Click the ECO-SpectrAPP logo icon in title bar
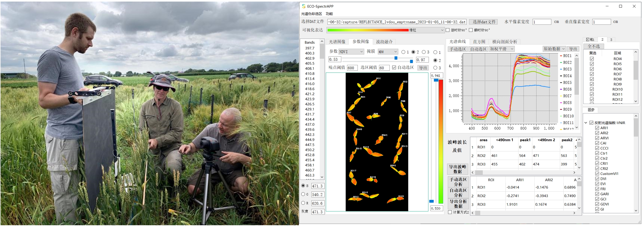The height and width of the screenshot is (226, 644). (x=304, y=6)
